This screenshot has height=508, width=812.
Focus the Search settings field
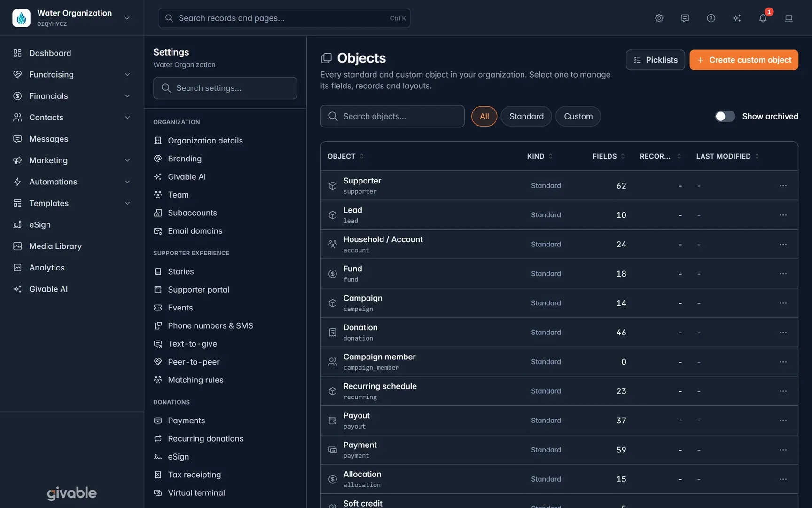tap(225, 88)
